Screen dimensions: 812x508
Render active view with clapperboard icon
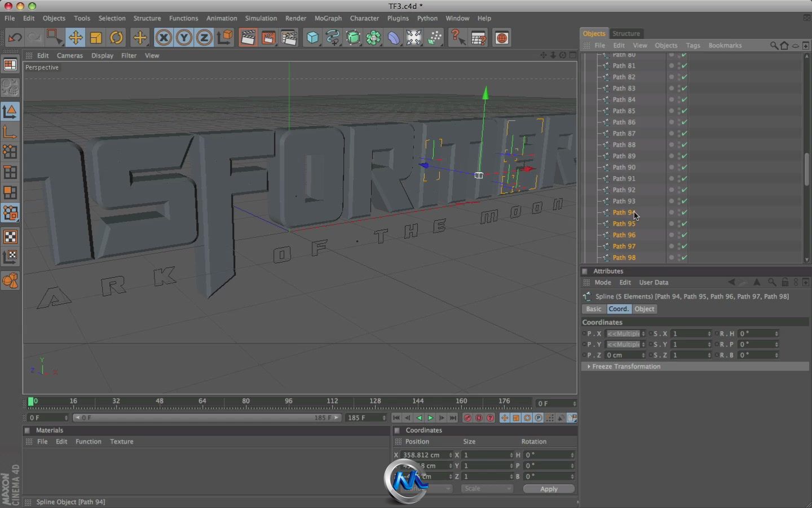click(x=248, y=38)
